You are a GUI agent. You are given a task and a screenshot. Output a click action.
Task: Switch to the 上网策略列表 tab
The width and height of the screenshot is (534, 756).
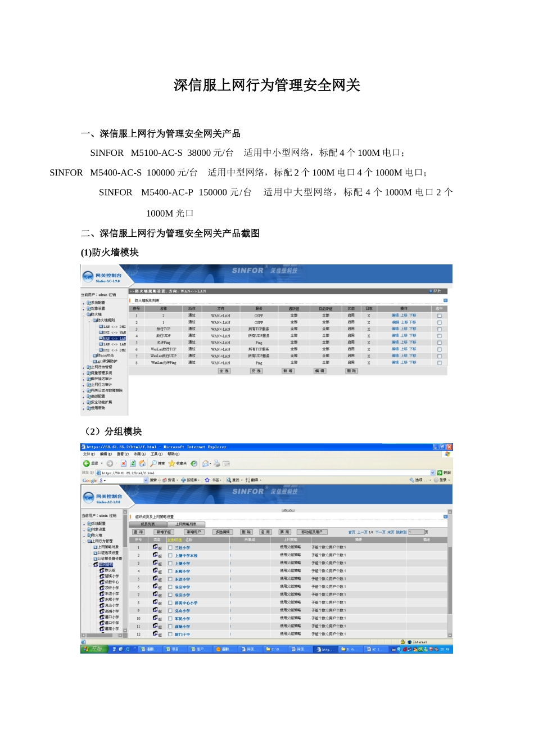pos(186,524)
